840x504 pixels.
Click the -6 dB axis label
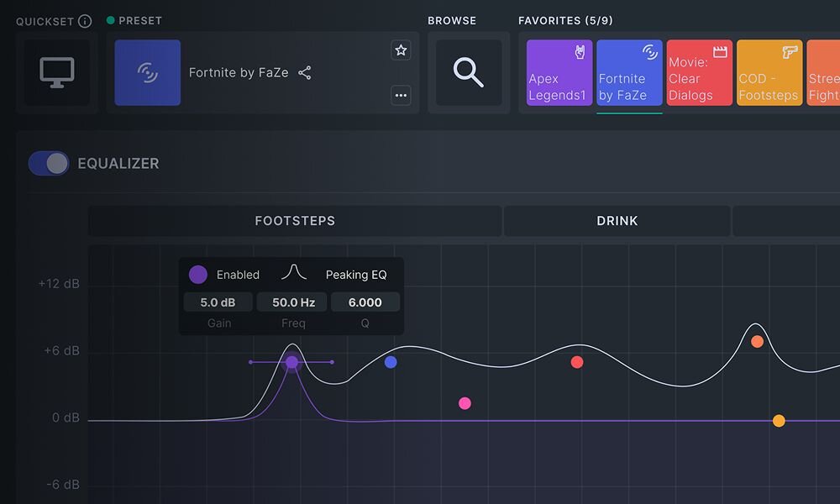[63, 484]
